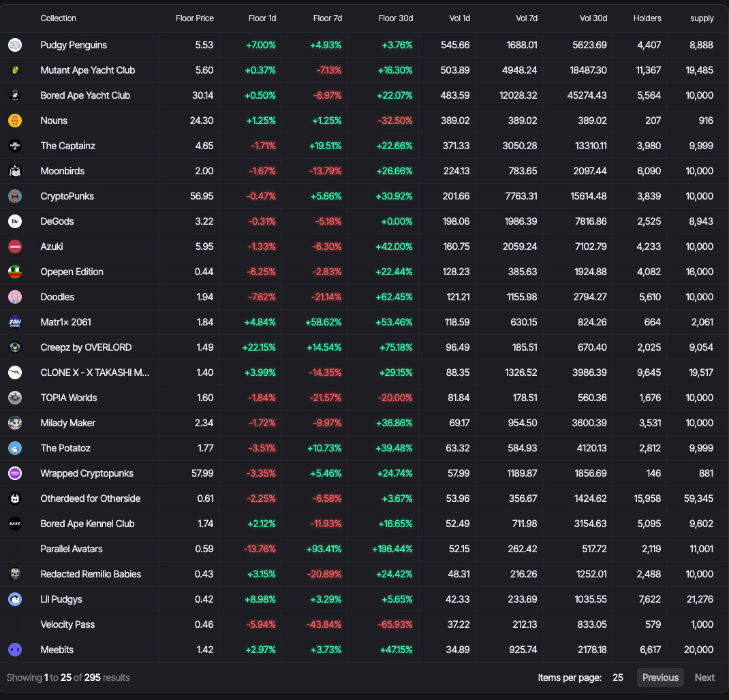
Task: Click the CLONE X collection icon
Action: coord(15,372)
